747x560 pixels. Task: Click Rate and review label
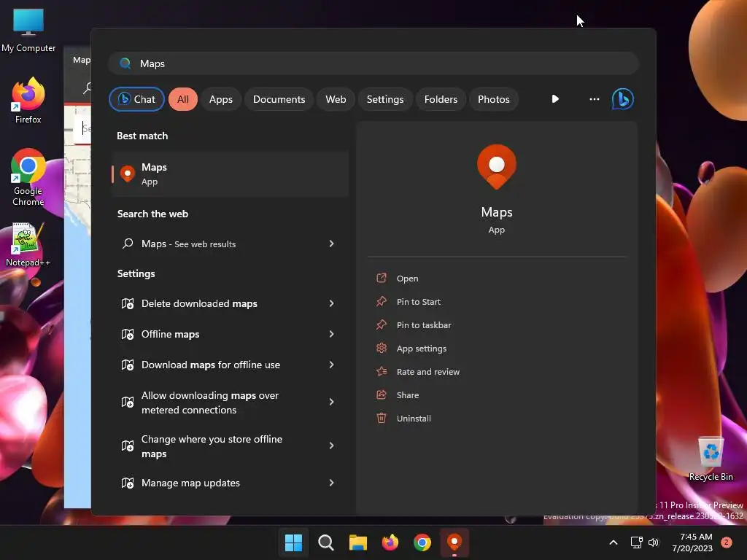[427, 372]
